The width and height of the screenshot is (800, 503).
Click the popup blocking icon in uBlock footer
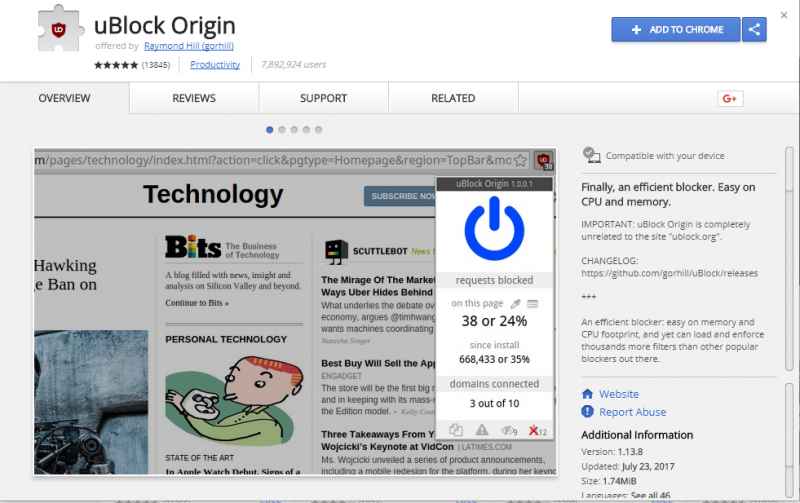[x=456, y=430]
